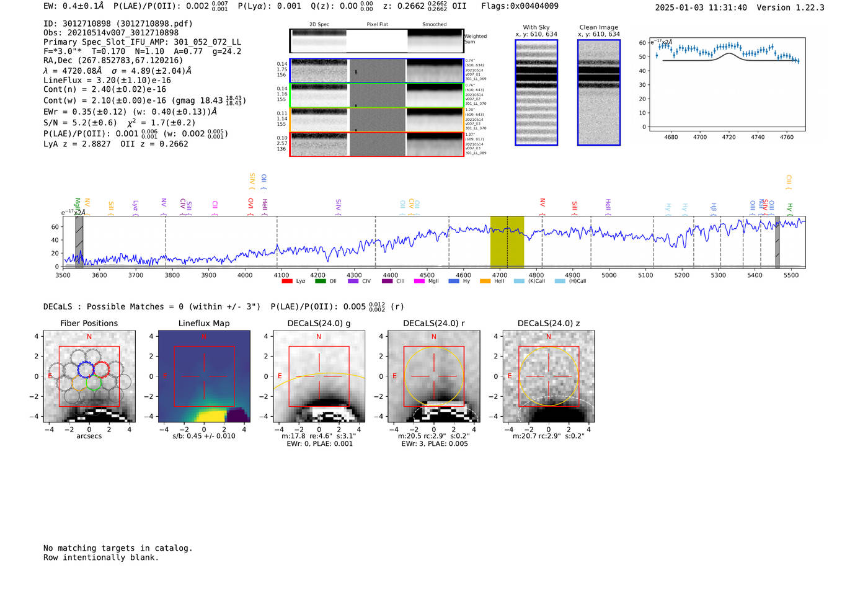Click the Clean Image fiber cutout
Viewport: 868px width, 591px height.
(599, 92)
